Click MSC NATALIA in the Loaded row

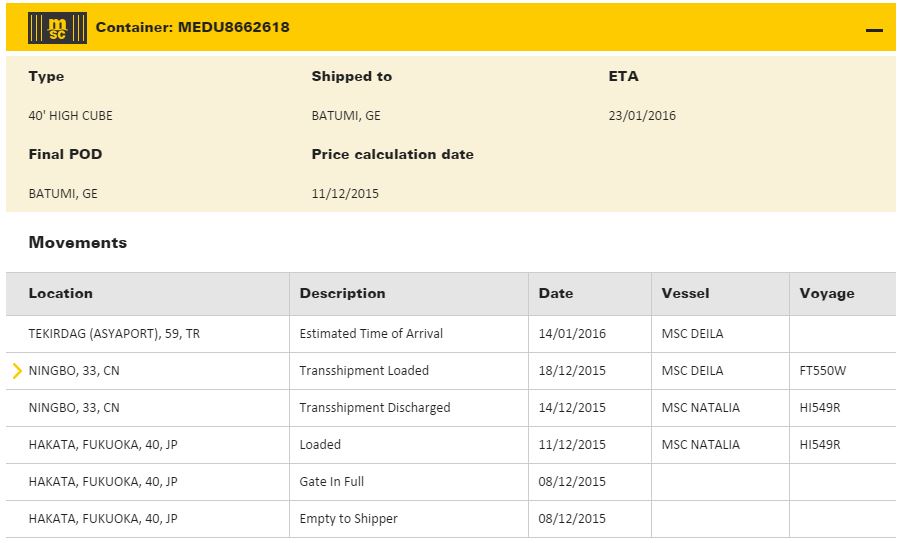click(x=701, y=445)
